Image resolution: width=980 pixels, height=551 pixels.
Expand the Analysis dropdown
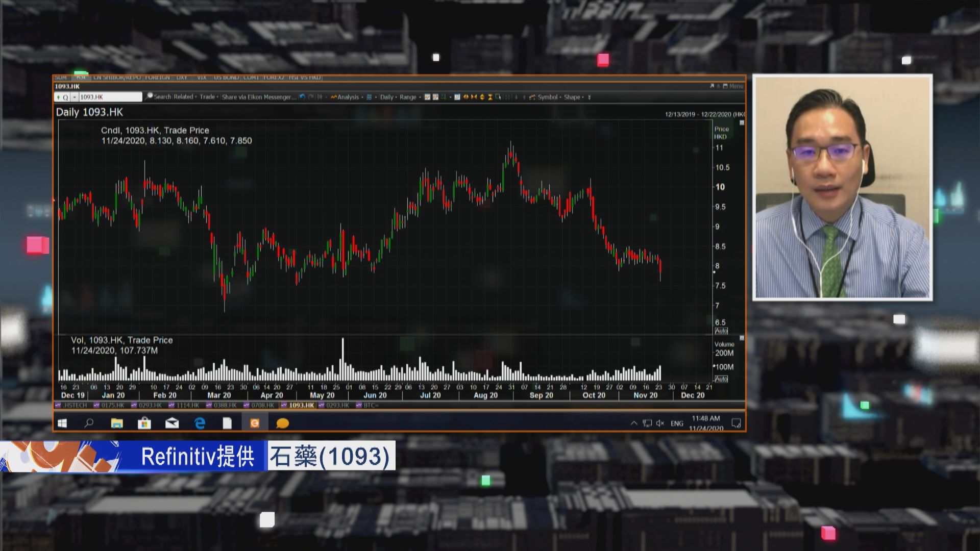coord(348,97)
